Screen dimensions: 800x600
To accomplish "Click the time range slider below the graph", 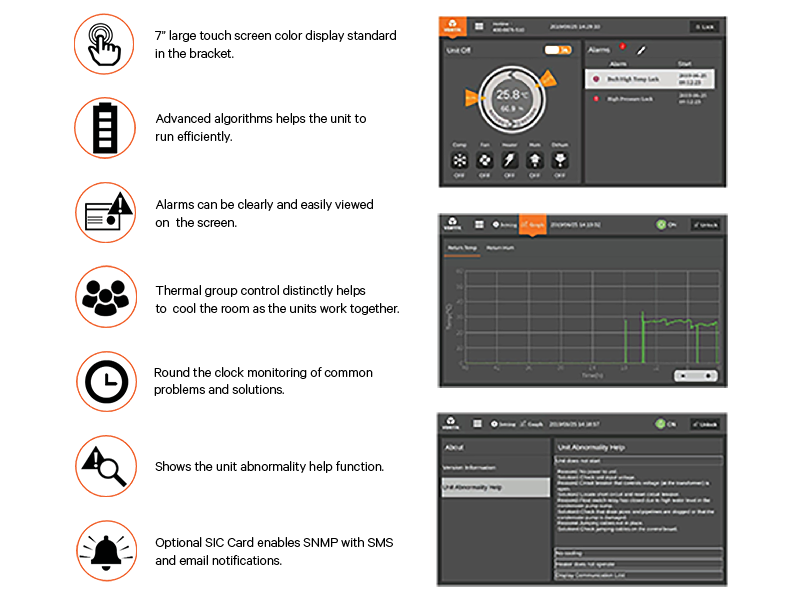I will pyautogui.click(x=695, y=374).
